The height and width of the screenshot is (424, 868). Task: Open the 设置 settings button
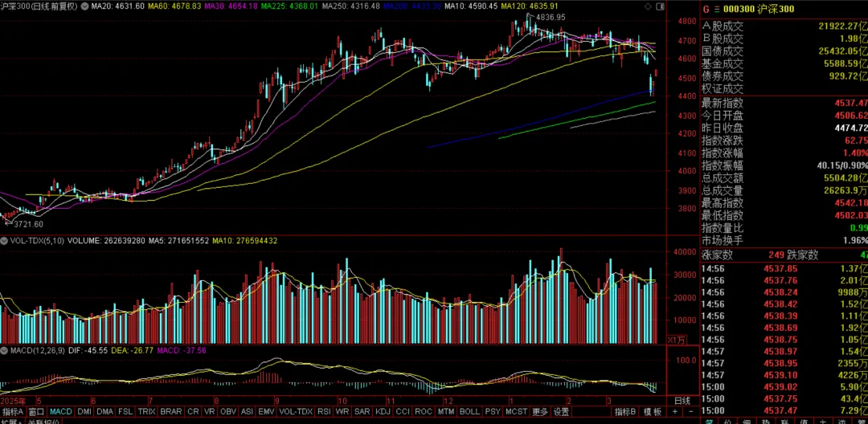pyautogui.click(x=561, y=412)
